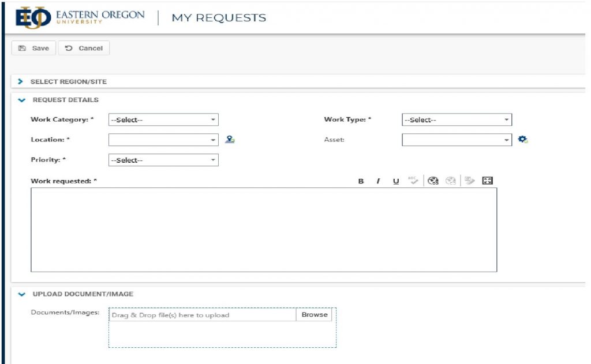Click Browse to upload a file
The image size is (591, 364).
(x=314, y=315)
